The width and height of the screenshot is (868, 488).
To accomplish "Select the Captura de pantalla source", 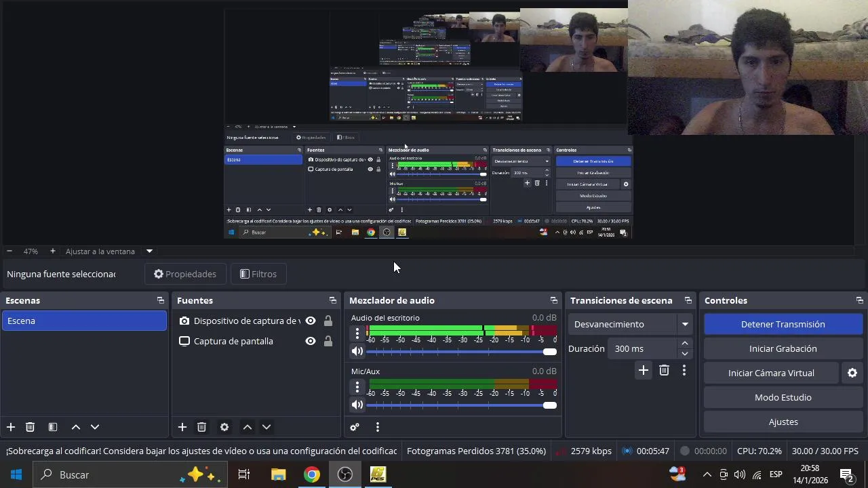I will pyautogui.click(x=233, y=341).
